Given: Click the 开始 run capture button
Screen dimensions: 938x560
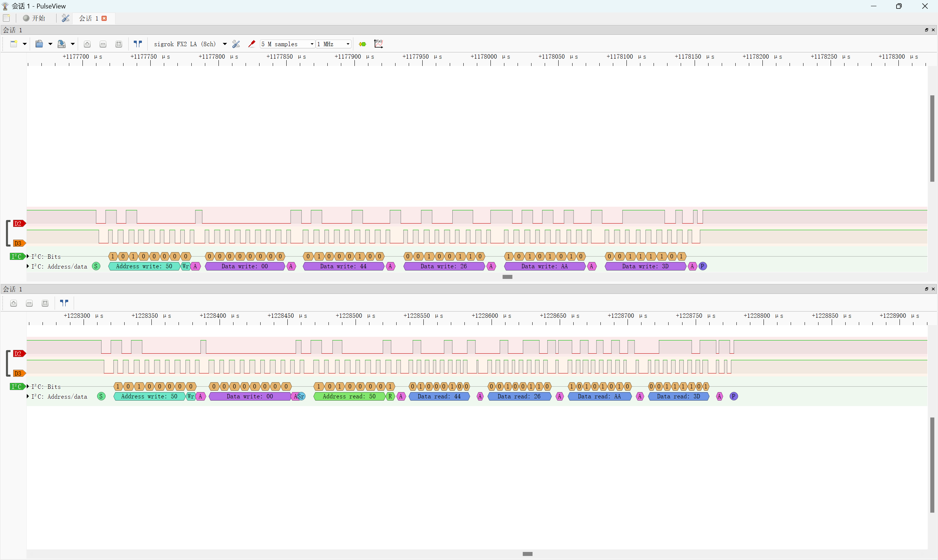Looking at the screenshot, I should (34, 18).
